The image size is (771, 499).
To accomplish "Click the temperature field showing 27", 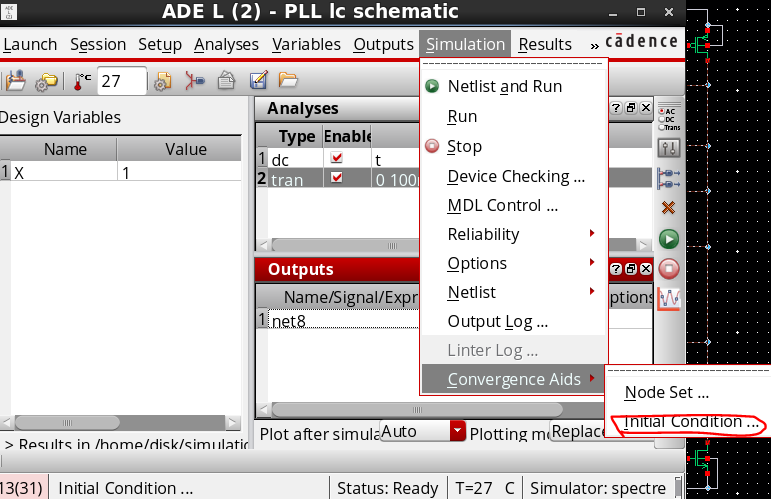I will tap(121, 81).
